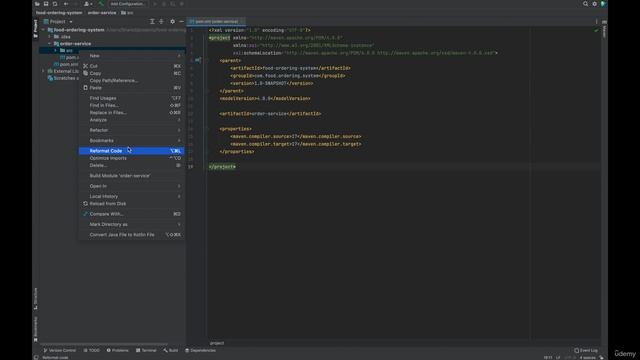Click the Maven reload gutter icon in editor
The width and height of the screenshot is (640, 360).
point(198,60)
